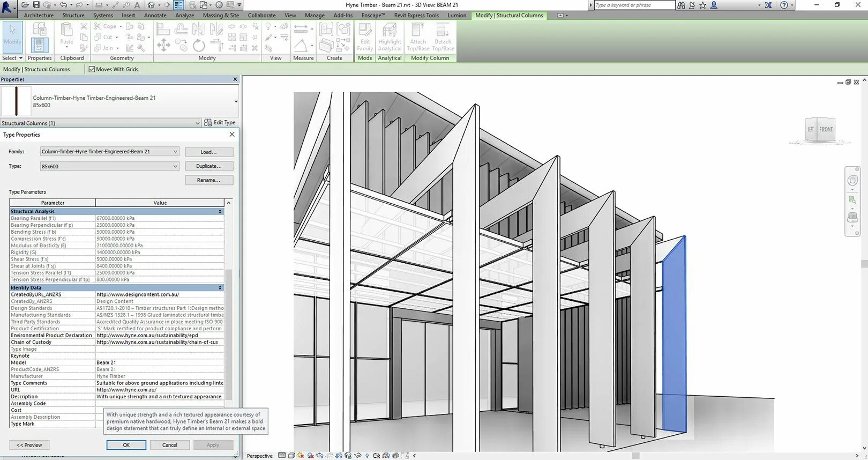868x460 pixels.
Task: Select the Text tool in quick access toolbar
Action: (137, 5)
